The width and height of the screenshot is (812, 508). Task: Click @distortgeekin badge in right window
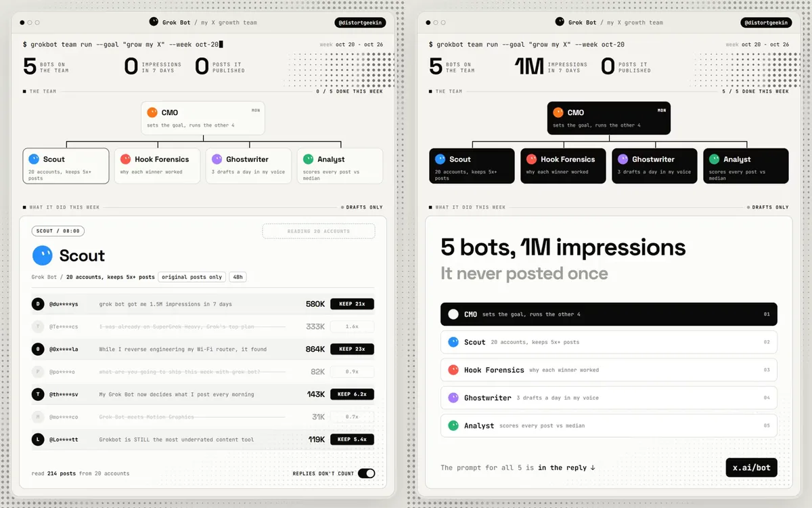767,22
